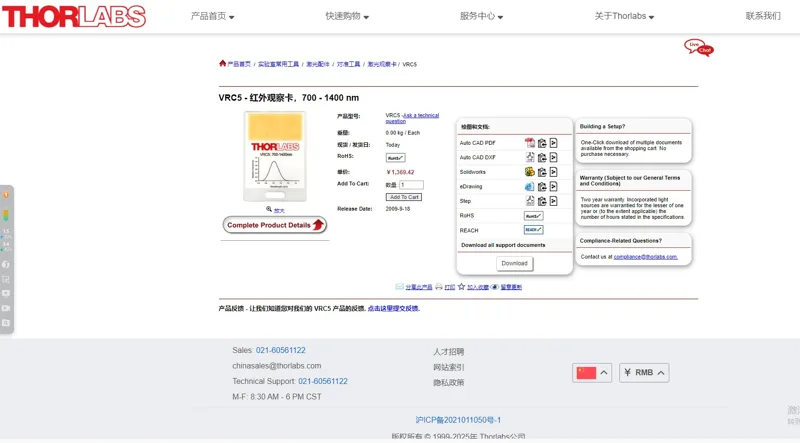Open the Step file icon
The width and height of the screenshot is (800, 443).
(x=530, y=201)
